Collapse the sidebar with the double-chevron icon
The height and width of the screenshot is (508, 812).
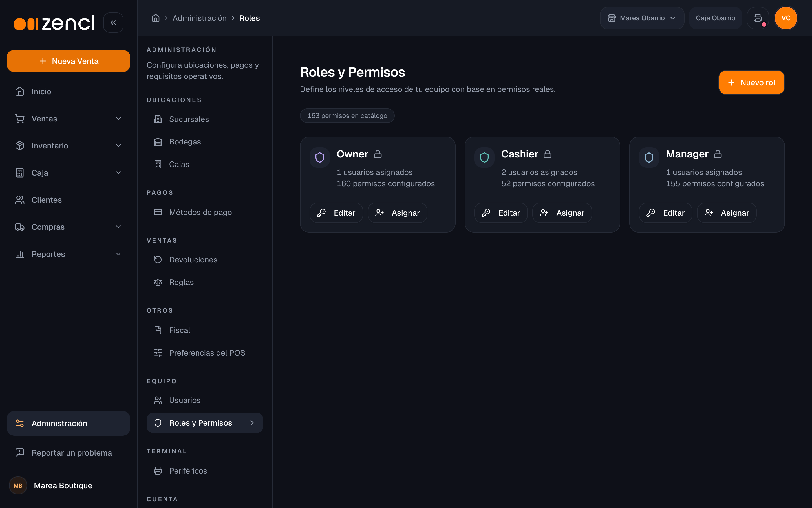click(x=113, y=23)
